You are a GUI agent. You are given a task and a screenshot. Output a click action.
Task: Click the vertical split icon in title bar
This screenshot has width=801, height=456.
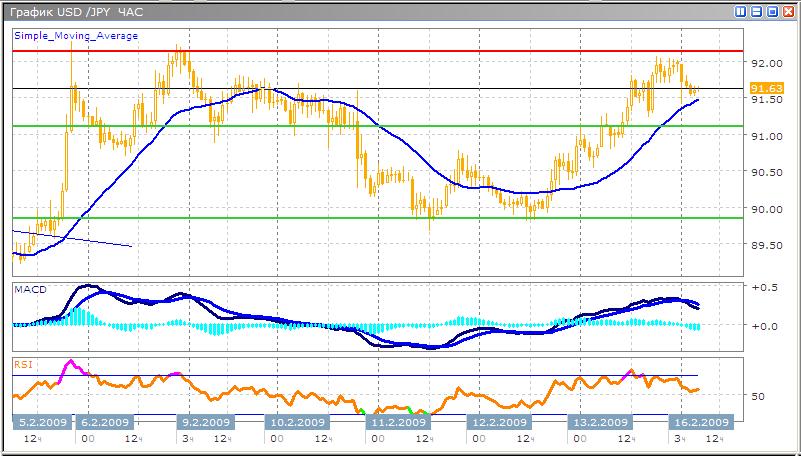click(740, 12)
